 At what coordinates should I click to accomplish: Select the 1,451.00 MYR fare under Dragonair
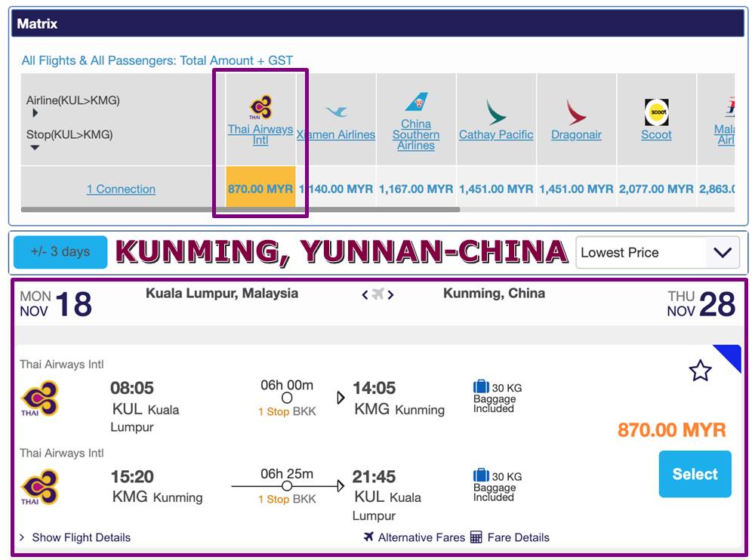(576, 189)
